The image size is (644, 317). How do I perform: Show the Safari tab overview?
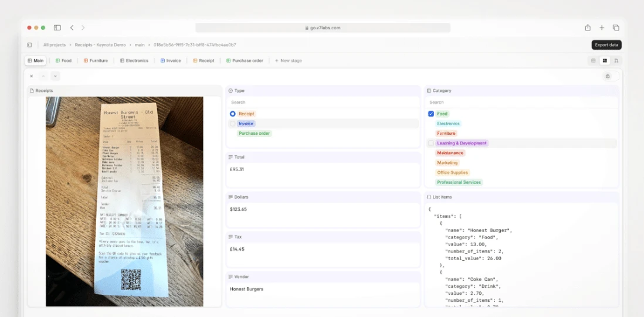(616, 28)
